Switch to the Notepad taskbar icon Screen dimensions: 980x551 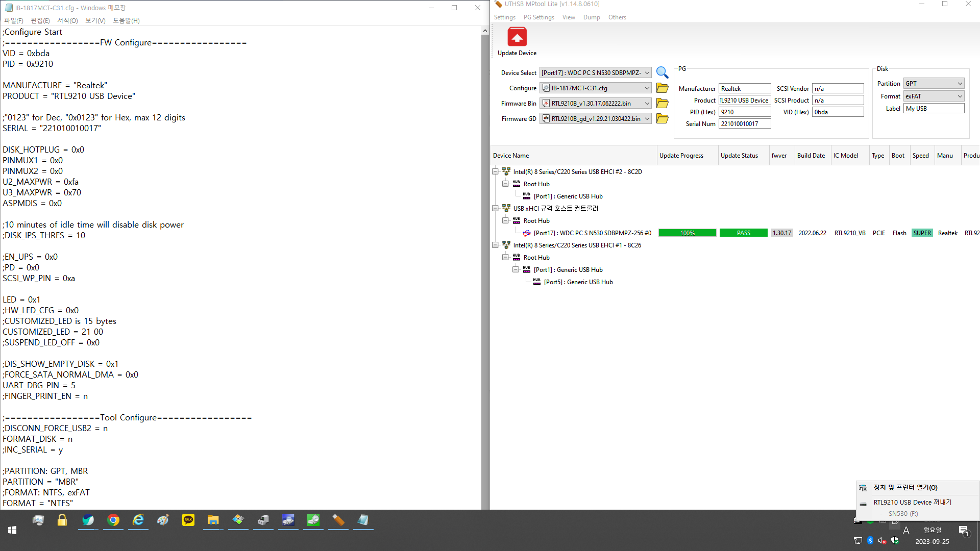coord(363,520)
